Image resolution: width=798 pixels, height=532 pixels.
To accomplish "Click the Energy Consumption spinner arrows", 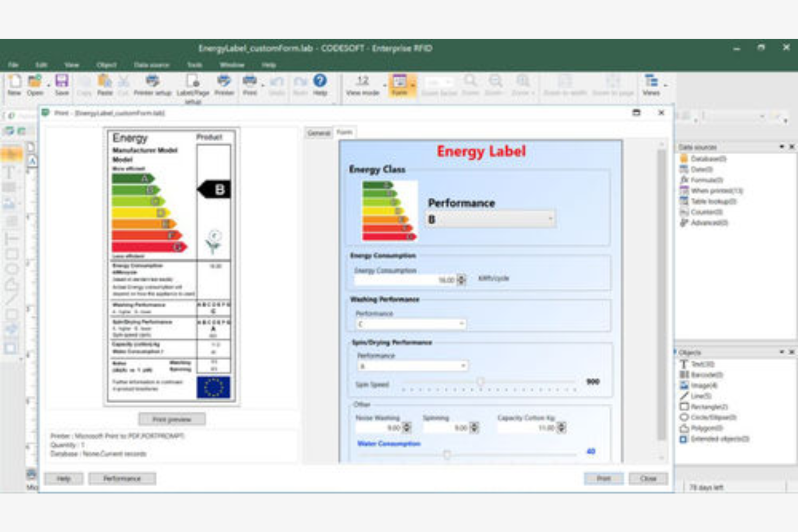I will click(461, 280).
